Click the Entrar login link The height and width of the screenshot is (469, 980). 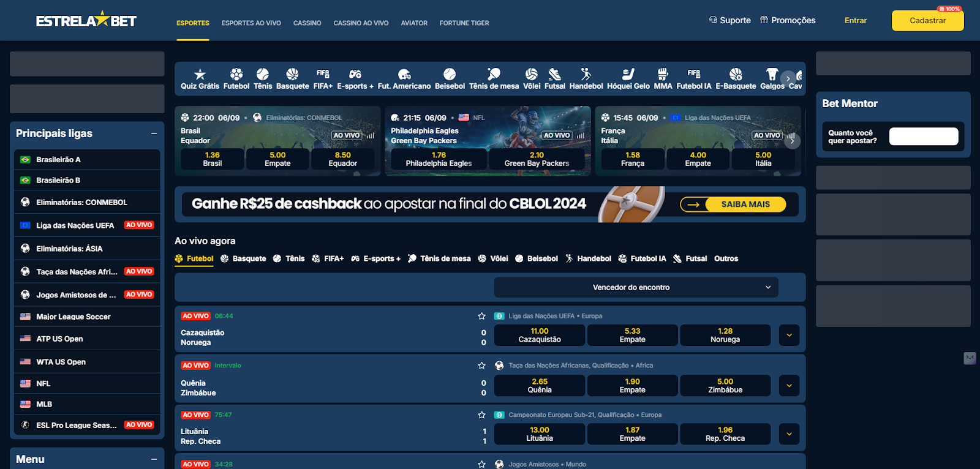(855, 20)
